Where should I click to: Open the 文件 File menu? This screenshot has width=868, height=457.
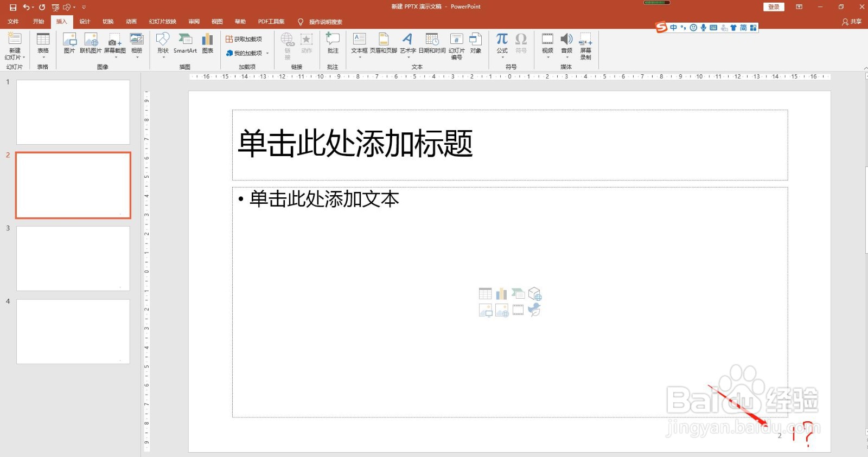[13, 22]
